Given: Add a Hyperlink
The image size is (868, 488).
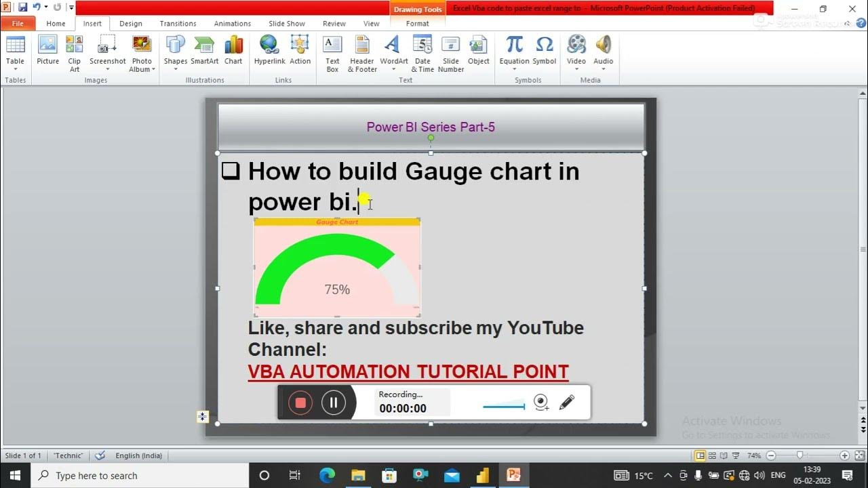Looking at the screenshot, I should coord(269,51).
